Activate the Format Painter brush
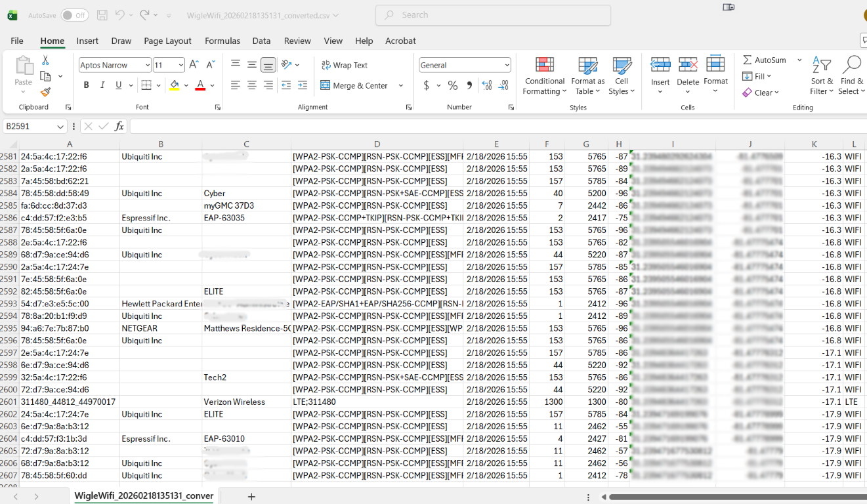The image size is (867, 504). coord(45,93)
